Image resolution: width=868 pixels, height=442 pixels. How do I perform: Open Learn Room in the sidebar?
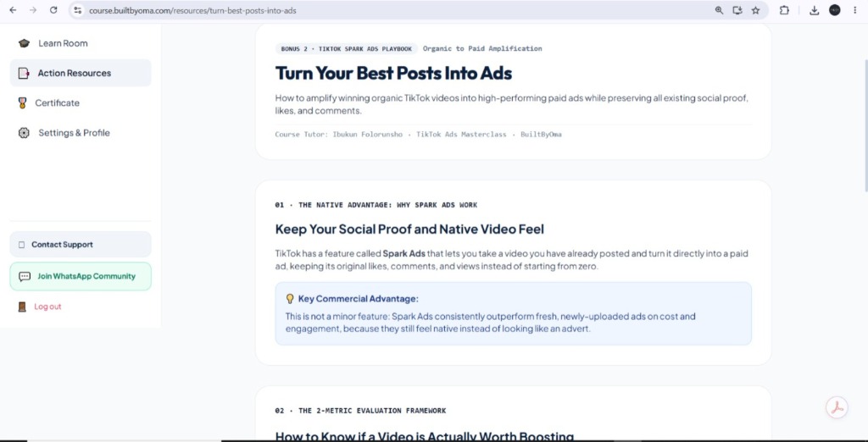pos(81,43)
